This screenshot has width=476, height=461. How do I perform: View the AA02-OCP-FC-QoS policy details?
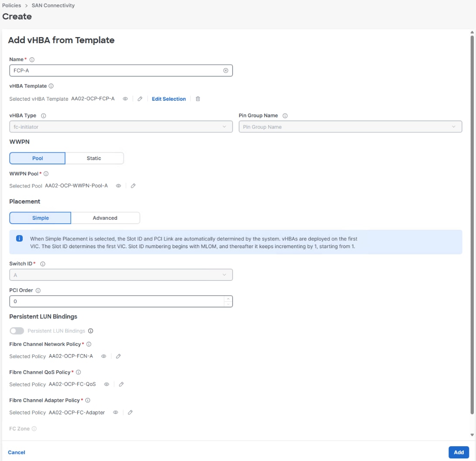pyautogui.click(x=106, y=384)
